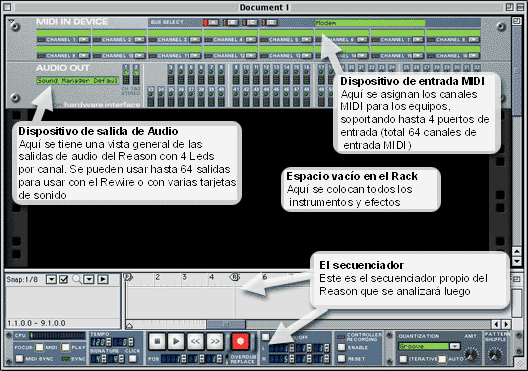528x371 pixels.
Task: Click the sequencer scroll left arrow
Action: [x=496, y=325]
